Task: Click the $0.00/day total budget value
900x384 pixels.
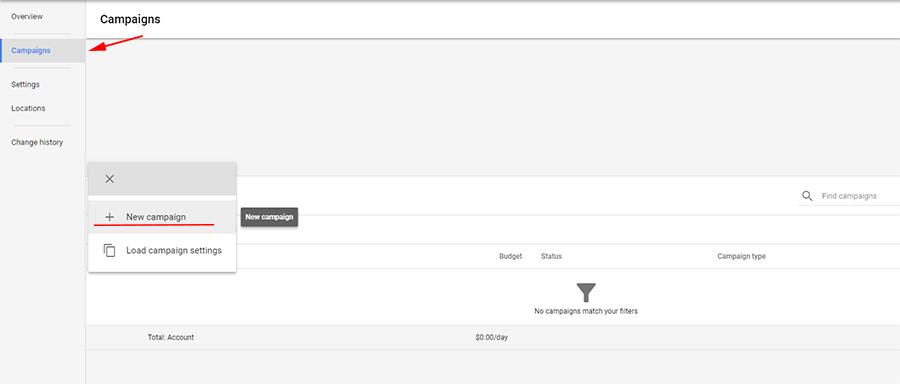Action: pyautogui.click(x=491, y=337)
